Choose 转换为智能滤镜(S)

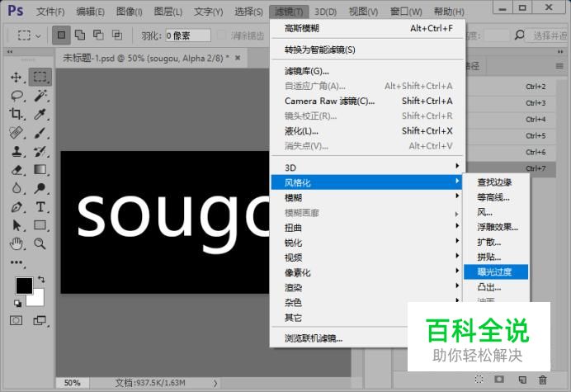click(368, 50)
